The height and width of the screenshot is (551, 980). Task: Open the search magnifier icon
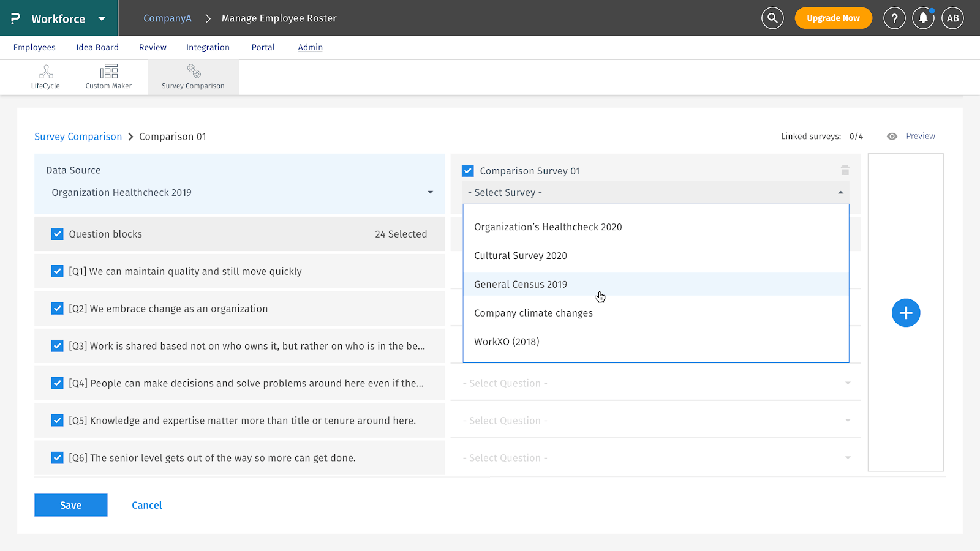click(x=772, y=18)
